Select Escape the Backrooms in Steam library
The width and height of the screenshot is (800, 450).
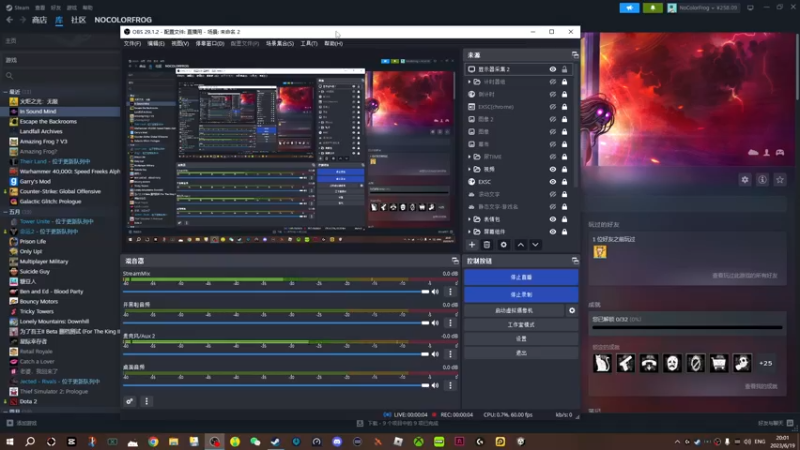pos(48,121)
